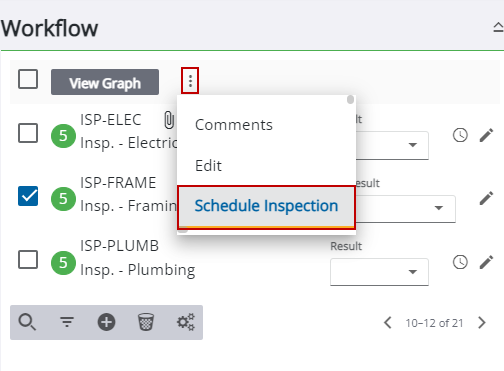Delete selected items with trash icon
504x371 pixels.
pos(146,322)
